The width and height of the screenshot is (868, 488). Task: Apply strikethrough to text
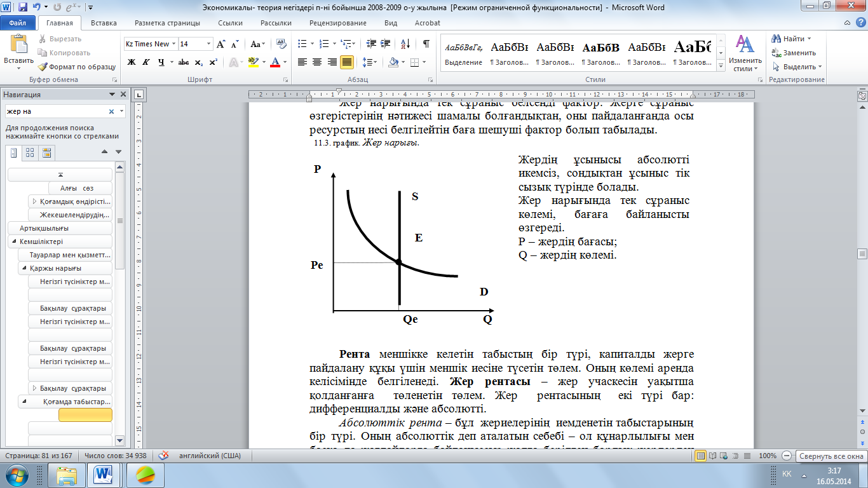point(184,62)
